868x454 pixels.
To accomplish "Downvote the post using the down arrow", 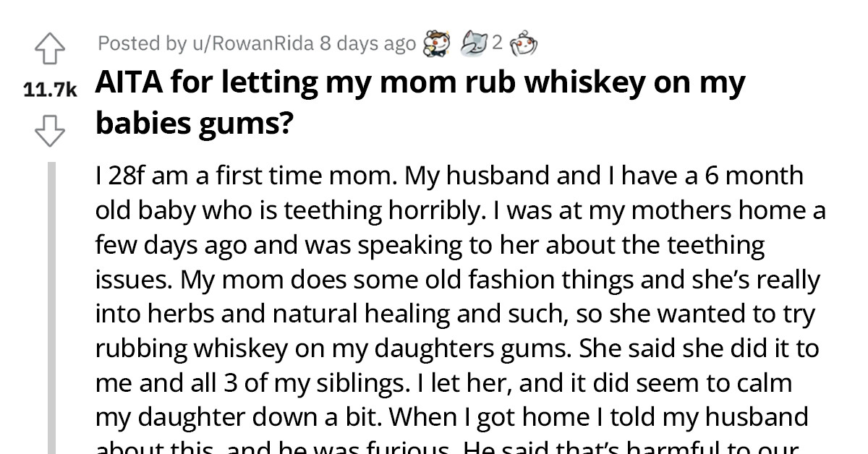I will point(49,132).
